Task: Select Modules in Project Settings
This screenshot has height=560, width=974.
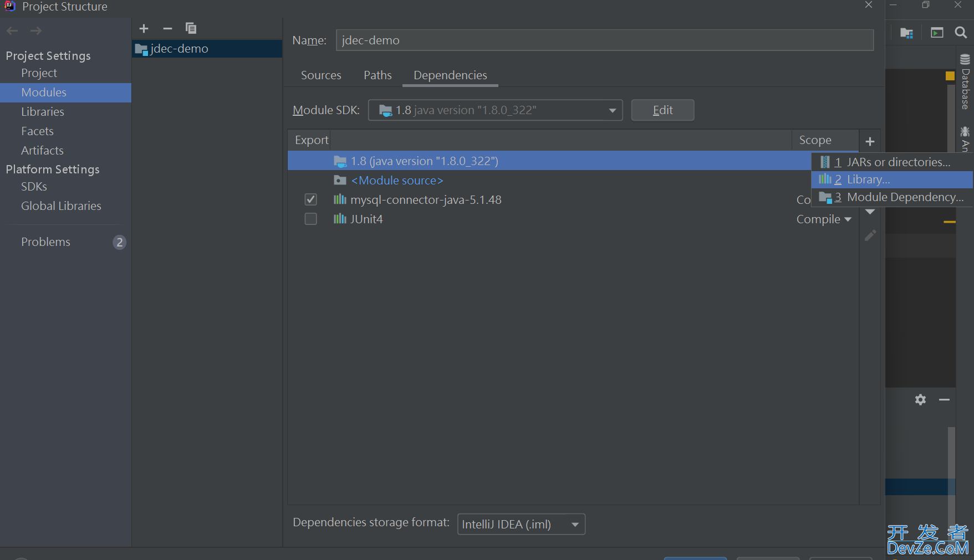Action: (x=65, y=93)
